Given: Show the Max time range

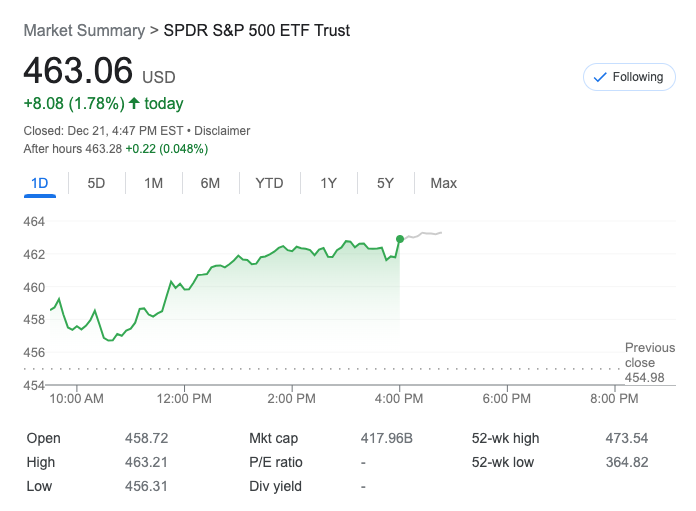Looking at the screenshot, I should click(443, 183).
